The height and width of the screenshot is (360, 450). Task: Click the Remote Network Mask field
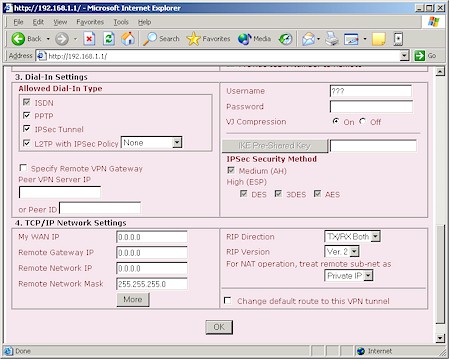tap(152, 284)
